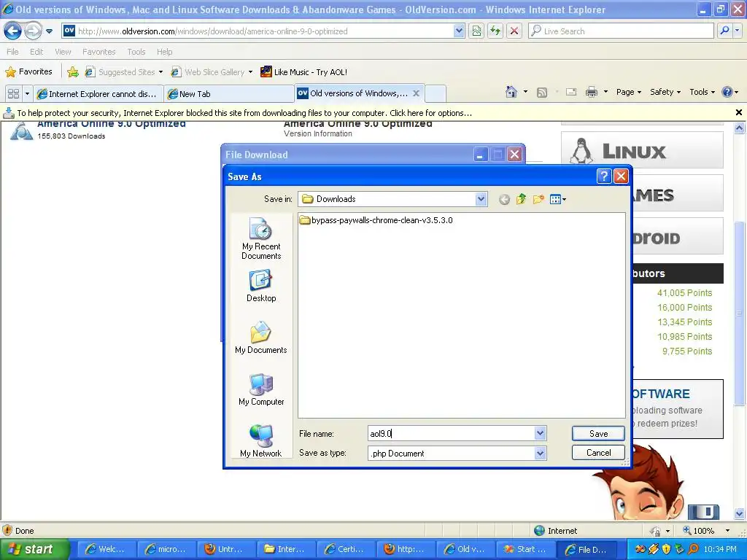Image resolution: width=747 pixels, height=560 pixels.
Task: Click the security information bar message
Action: (x=244, y=113)
